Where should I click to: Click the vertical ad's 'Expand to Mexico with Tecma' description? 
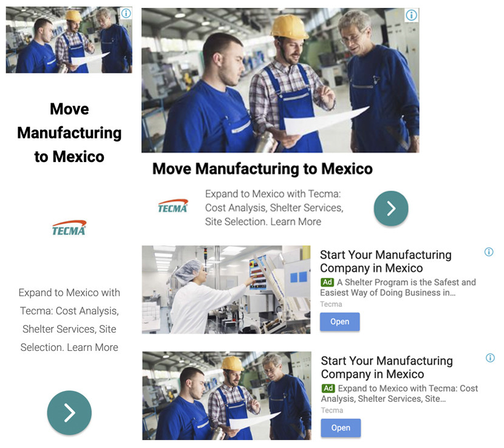69,320
